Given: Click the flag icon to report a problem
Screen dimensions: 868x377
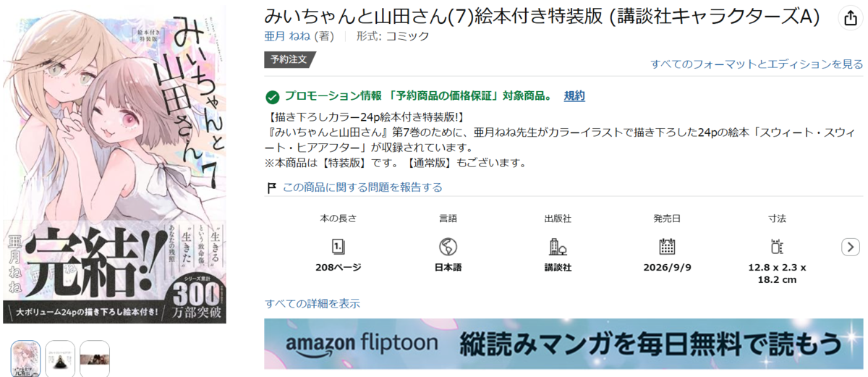Looking at the screenshot, I should point(271,188).
